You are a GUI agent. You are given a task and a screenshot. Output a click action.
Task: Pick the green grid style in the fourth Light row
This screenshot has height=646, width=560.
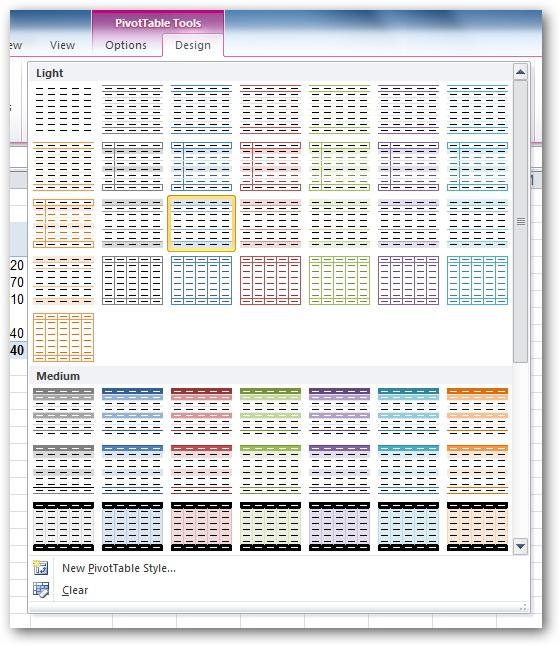[340, 281]
